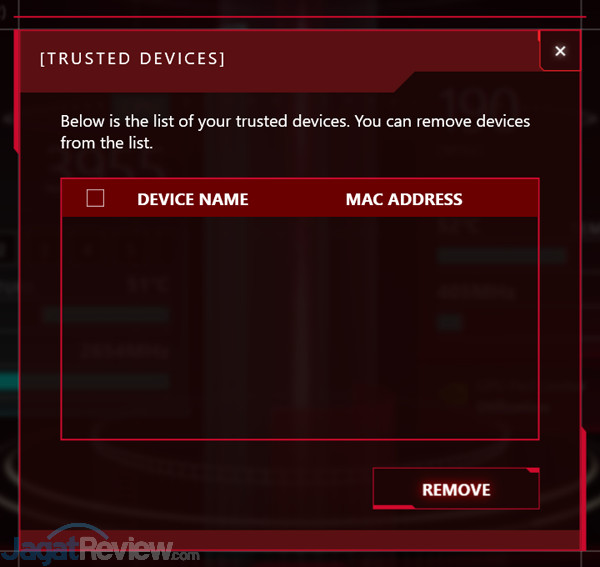Click the red horizontal line above dialog
The height and width of the screenshot is (567, 600).
[x=300, y=17]
